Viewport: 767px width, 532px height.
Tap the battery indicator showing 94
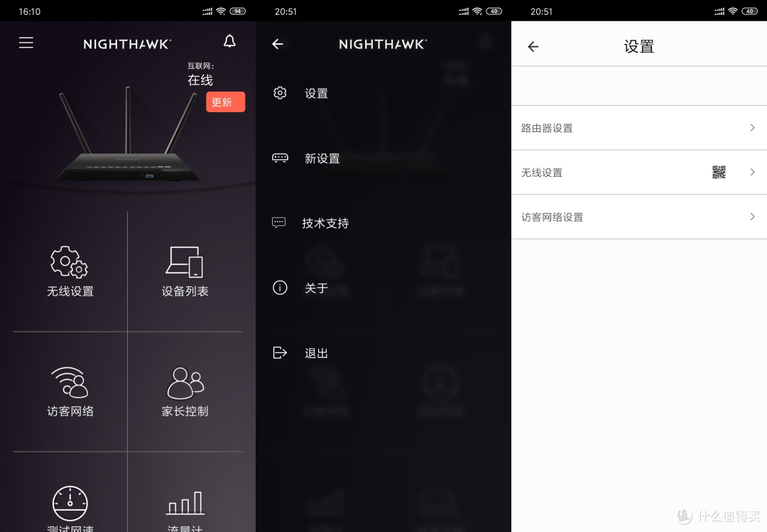pos(238,11)
